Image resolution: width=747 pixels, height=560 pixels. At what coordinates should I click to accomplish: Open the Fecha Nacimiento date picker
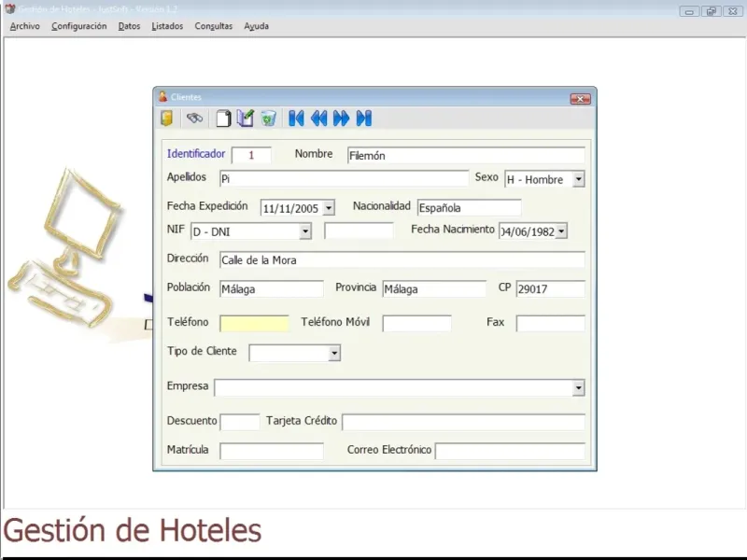click(561, 231)
